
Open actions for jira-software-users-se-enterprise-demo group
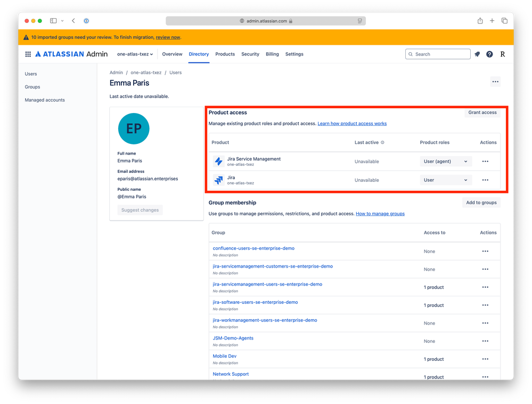pyautogui.click(x=485, y=305)
